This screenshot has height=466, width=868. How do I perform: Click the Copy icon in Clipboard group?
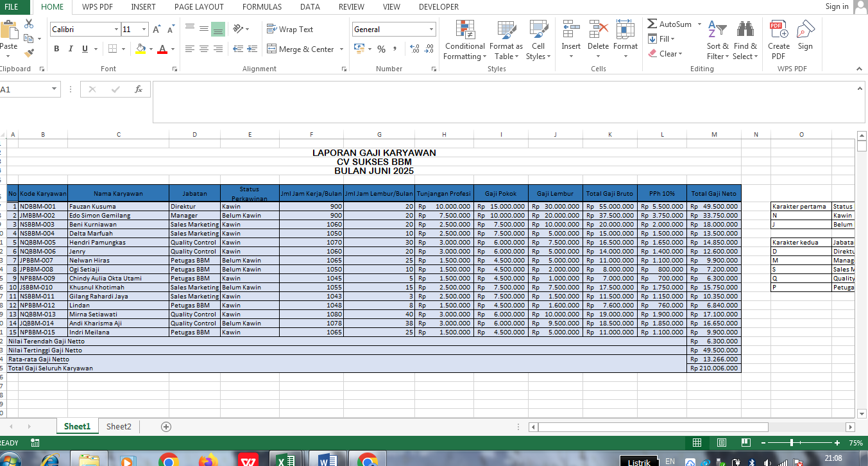pos(29,39)
